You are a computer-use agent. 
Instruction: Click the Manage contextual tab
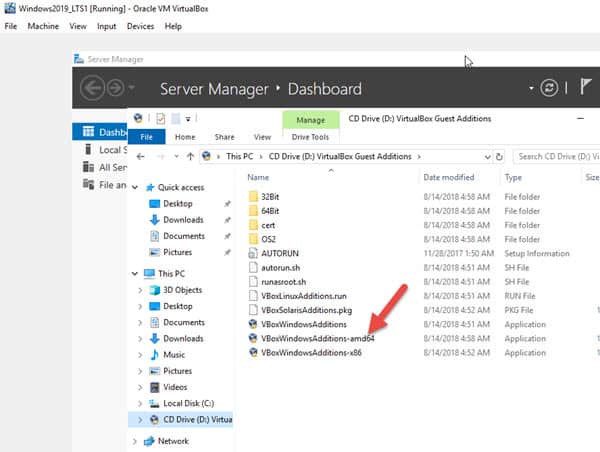[x=311, y=120]
